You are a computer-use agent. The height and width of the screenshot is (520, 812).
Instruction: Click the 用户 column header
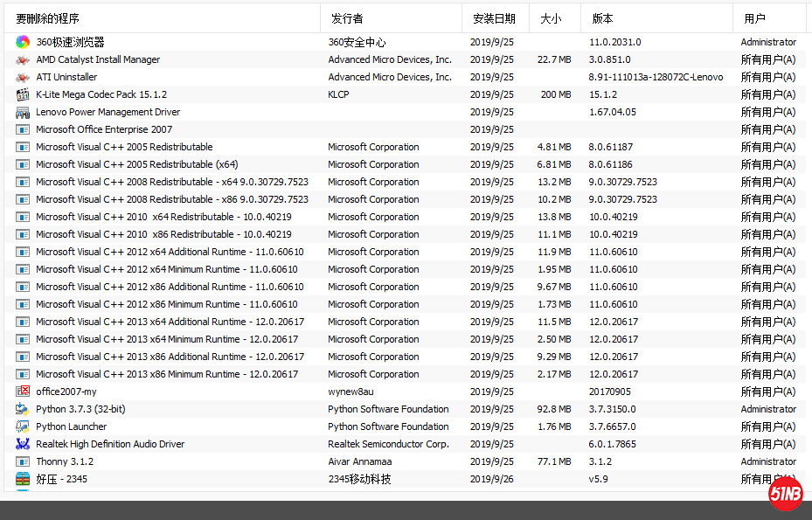pyautogui.click(x=755, y=18)
